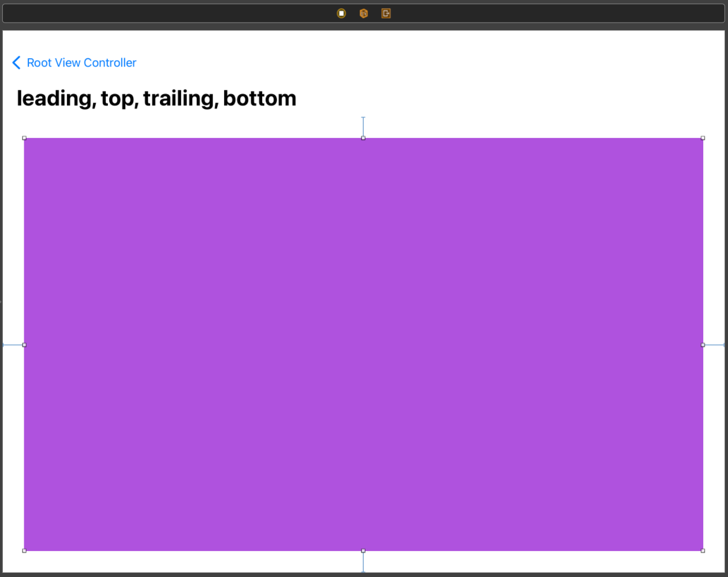
Task: Click the top-right corner resize handle
Action: [703, 138]
